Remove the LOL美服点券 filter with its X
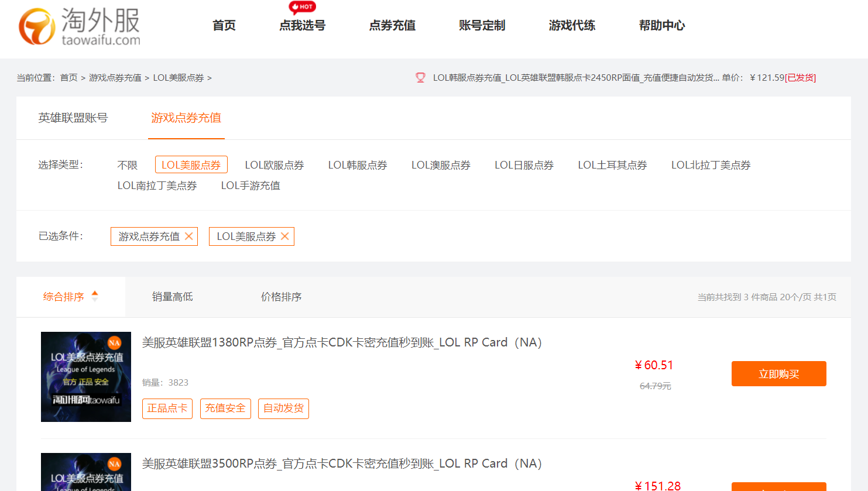Viewport: 868px width, 491px height. coord(285,236)
